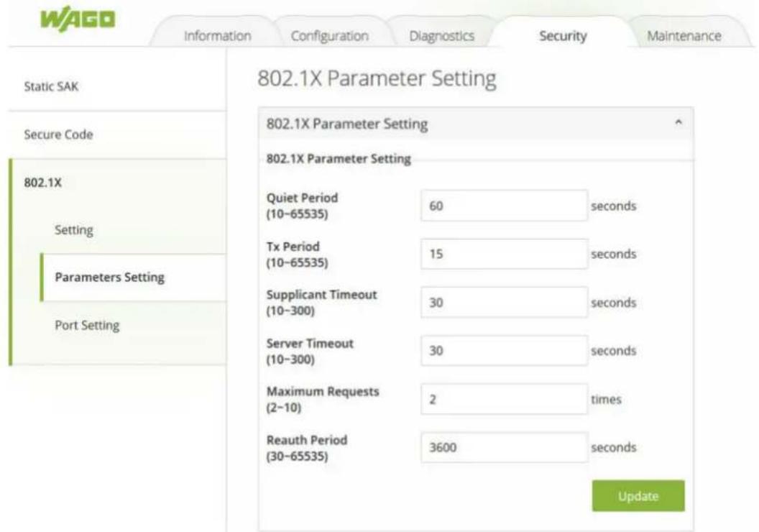Viewport: 759px width, 532px height.
Task: Focus the Reauth Period input field
Action: point(505,447)
